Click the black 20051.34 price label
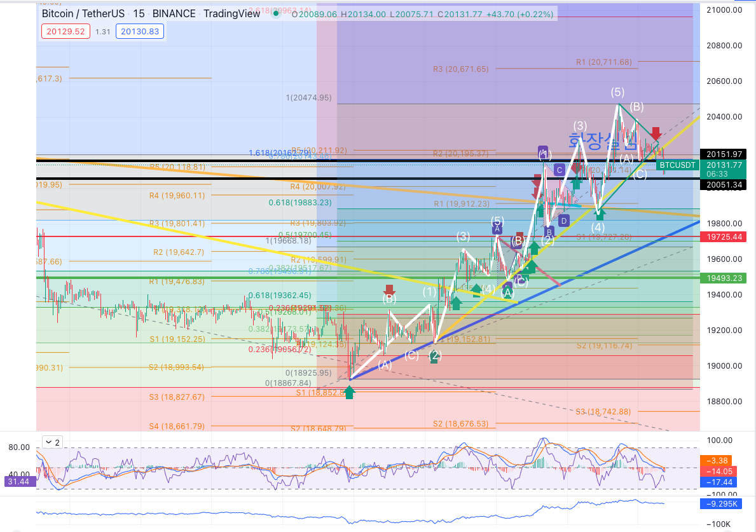Screen dimensions: 756x532 pyautogui.click(x=724, y=184)
